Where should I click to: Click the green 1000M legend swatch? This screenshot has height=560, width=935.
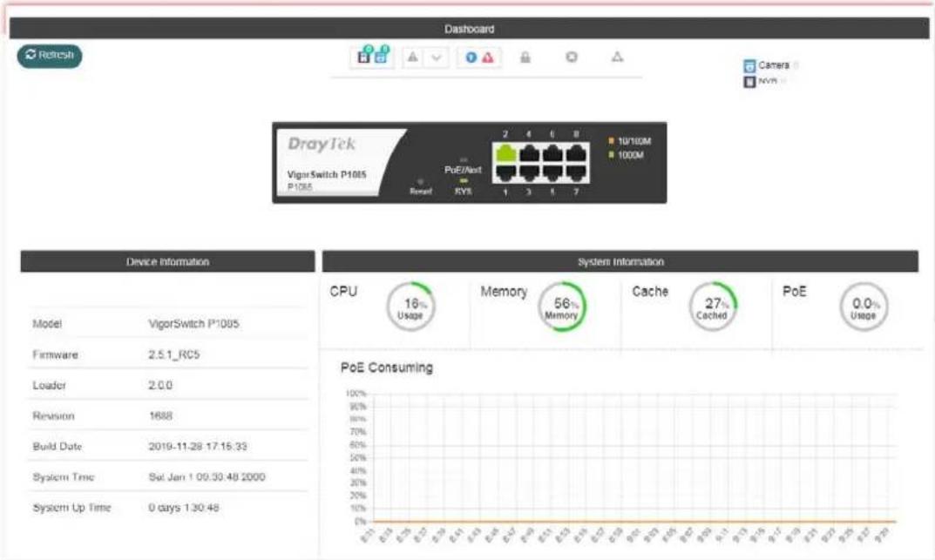[x=611, y=155]
